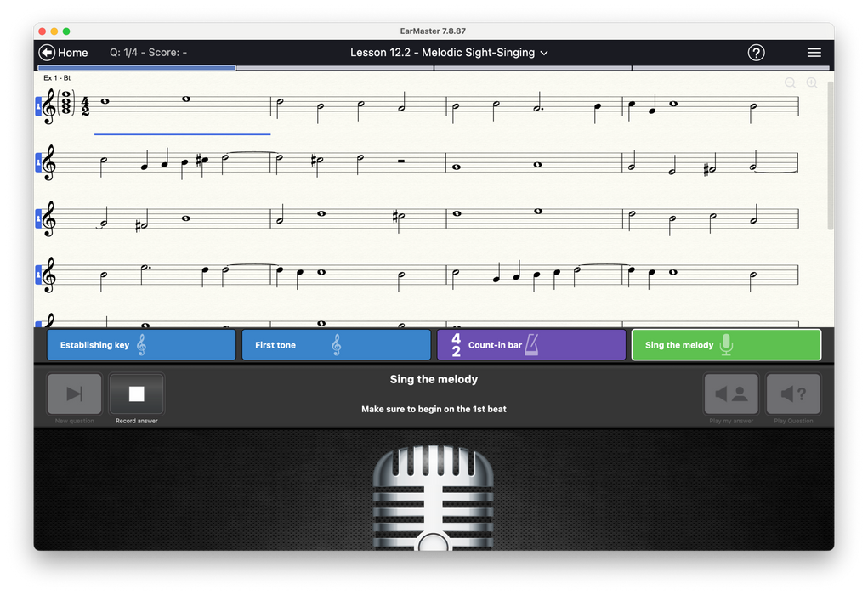The height and width of the screenshot is (595, 868).
Task: Open the help question mark icon
Action: tap(756, 53)
